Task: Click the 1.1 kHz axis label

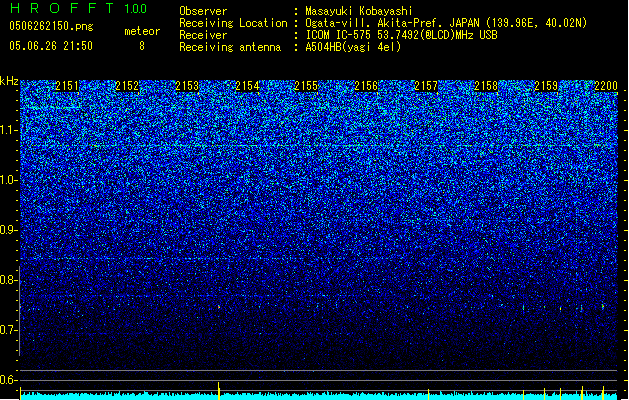Action: tap(8, 131)
